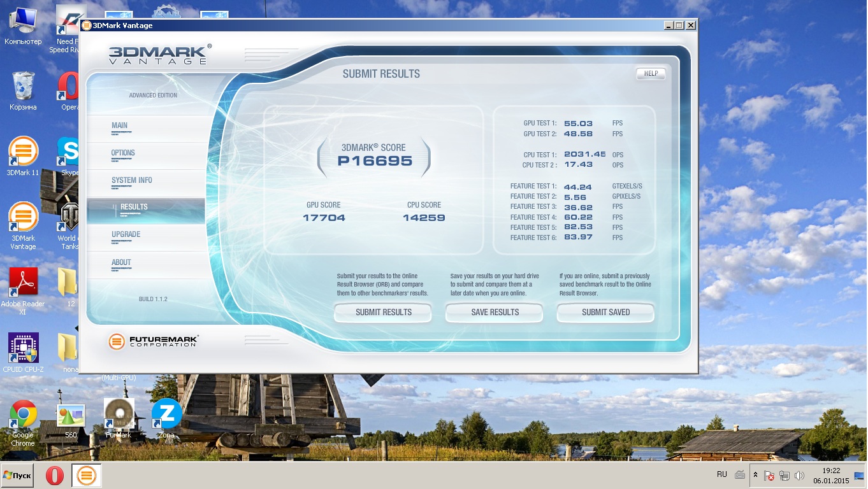Click Feature Test 3 value 36.62
Screen dimensions: 868x489
pyautogui.click(x=578, y=207)
